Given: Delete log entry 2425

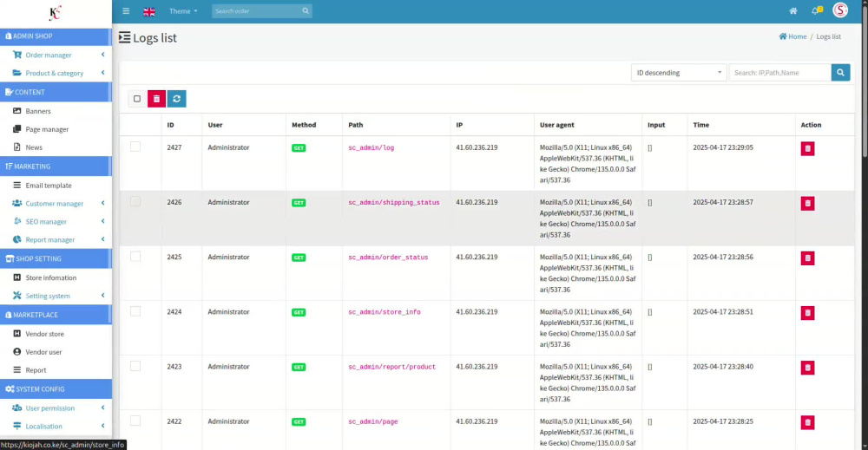Looking at the screenshot, I should (x=807, y=258).
